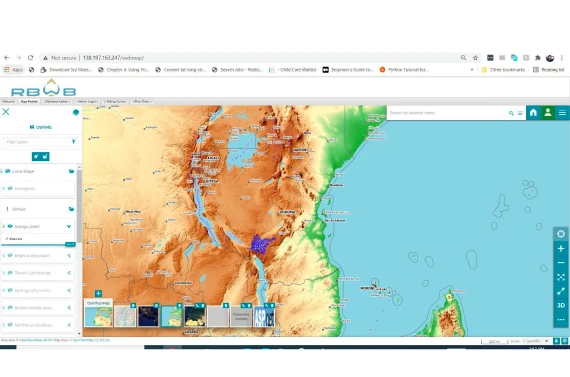The width and height of the screenshot is (570, 377).
Task: Open the Admin Login tab
Action: pos(87,101)
